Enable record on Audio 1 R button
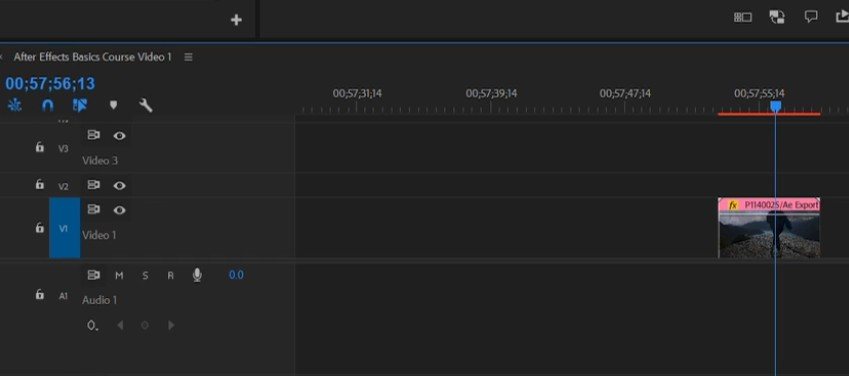The width and height of the screenshot is (849, 376). pos(171,276)
